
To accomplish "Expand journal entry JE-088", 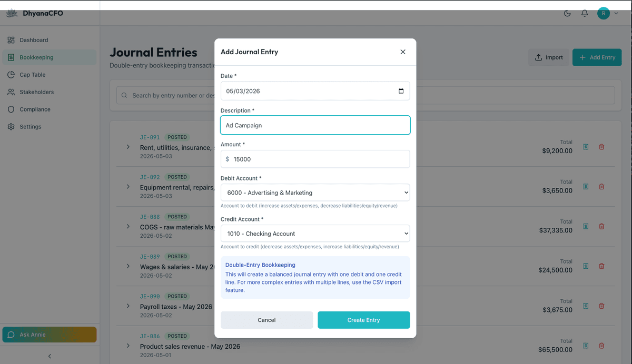I will pos(128,226).
